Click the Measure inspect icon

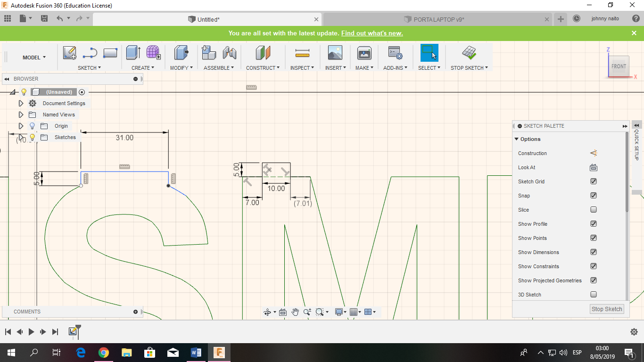pyautogui.click(x=302, y=53)
